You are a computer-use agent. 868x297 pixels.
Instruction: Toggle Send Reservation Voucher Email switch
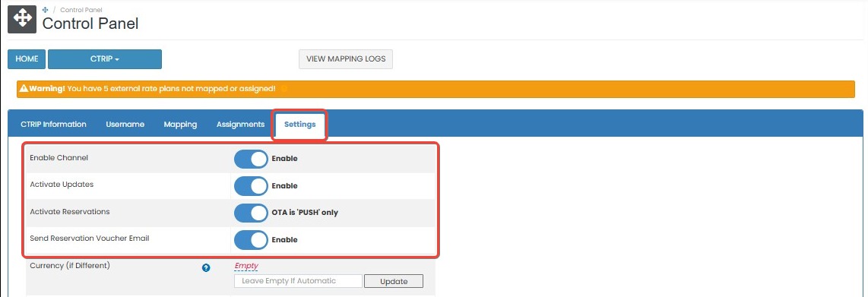click(x=251, y=240)
